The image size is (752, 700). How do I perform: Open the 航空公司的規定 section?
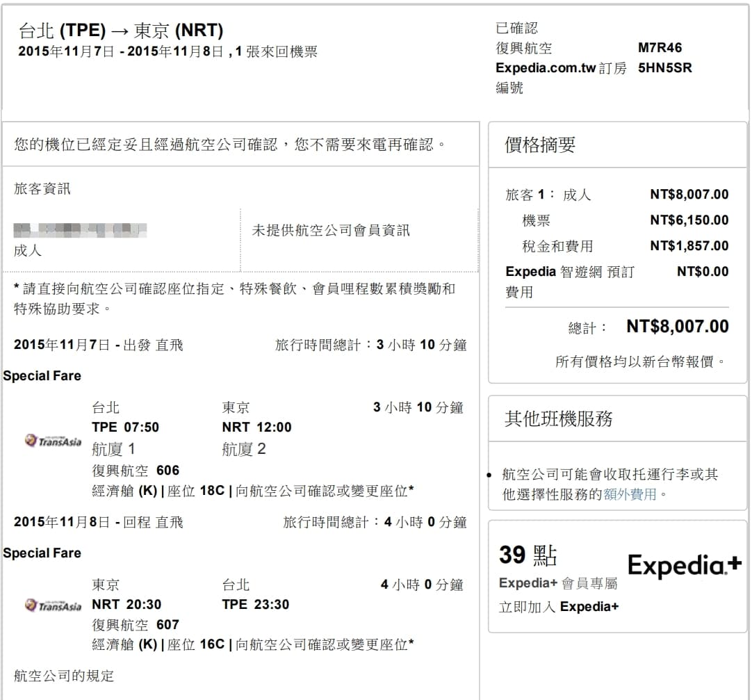(x=64, y=676)
